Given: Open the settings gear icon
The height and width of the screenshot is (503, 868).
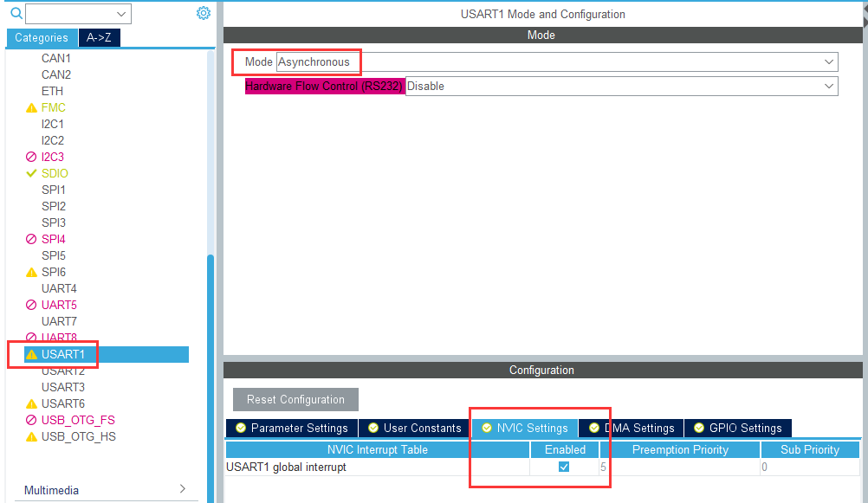Looking at the screenshot, I should [204, 13].
